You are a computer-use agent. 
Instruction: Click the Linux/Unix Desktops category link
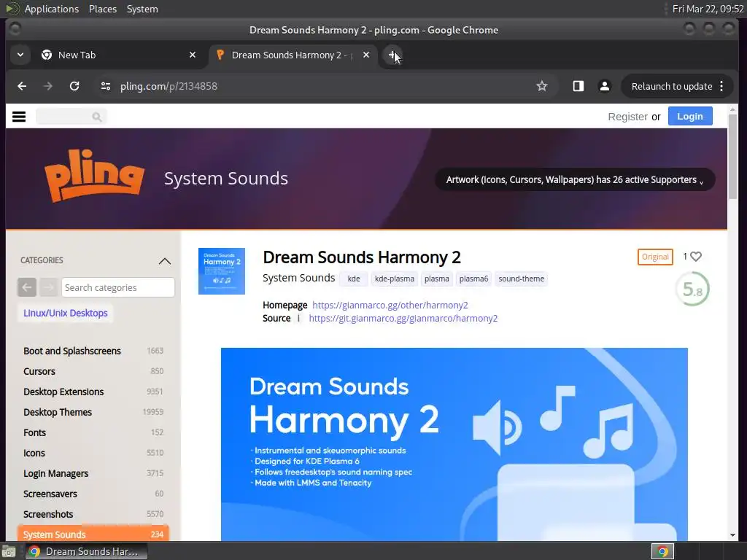[x=65, y=313]
